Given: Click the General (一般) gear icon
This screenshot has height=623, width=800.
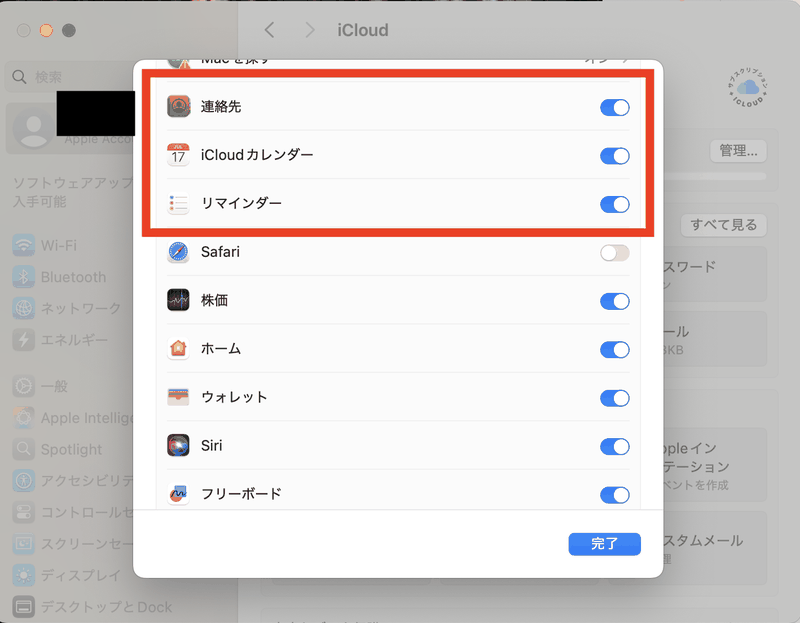Looking at the screenshot, I should coord(23,386).
